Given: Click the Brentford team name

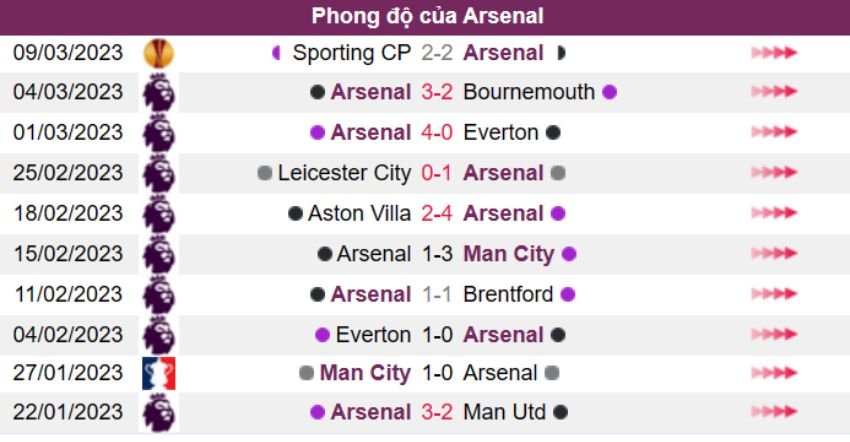Looking at the screenshot, I should 508,294.
